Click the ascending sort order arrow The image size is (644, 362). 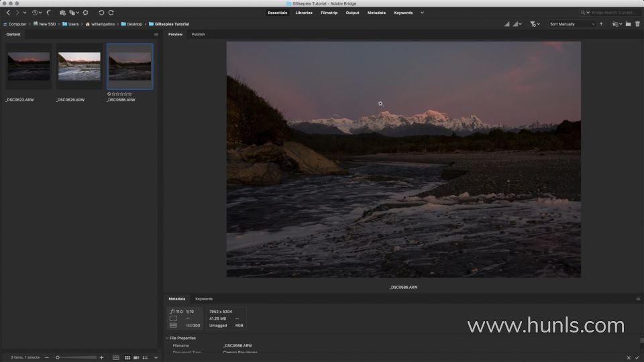click(x=601, y=24)
